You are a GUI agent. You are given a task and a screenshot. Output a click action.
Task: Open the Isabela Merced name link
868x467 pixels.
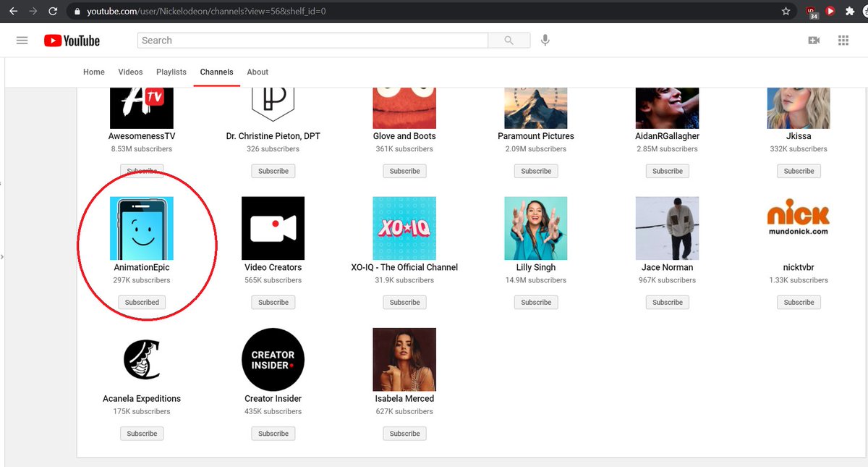click(404, 398)
